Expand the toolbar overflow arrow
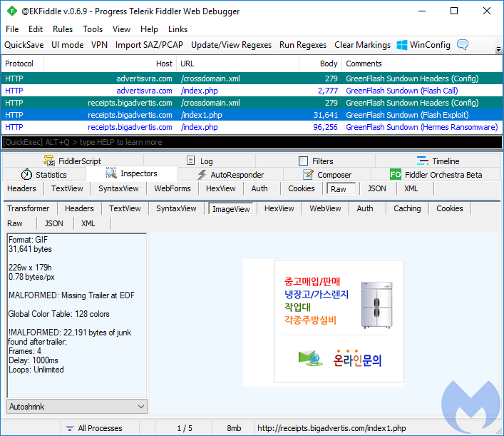This screenshot has height=436, width=504. click(498, 50)
